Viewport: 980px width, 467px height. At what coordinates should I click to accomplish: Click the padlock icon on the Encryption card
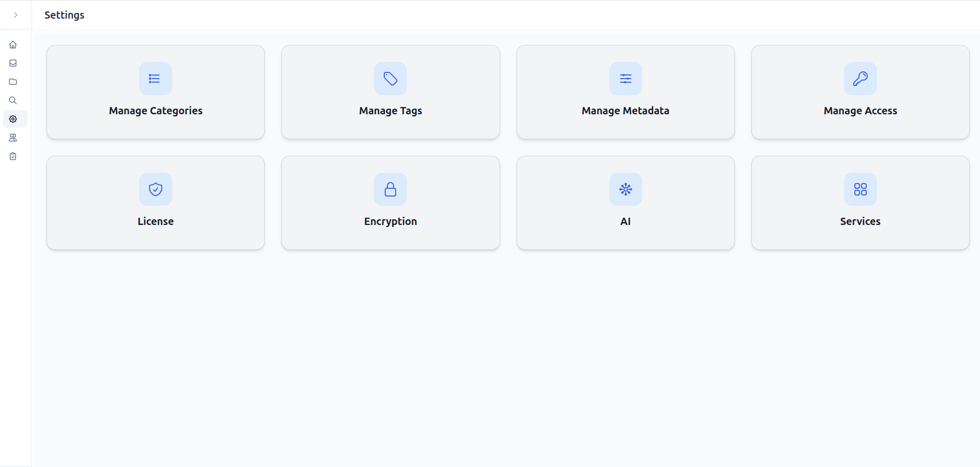390,189
